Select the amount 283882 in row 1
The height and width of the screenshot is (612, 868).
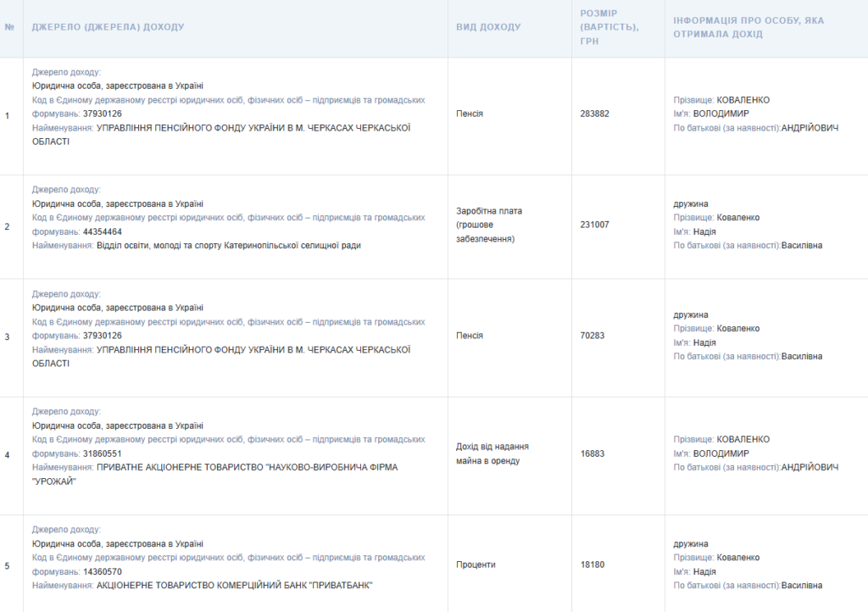click(594, 114)
